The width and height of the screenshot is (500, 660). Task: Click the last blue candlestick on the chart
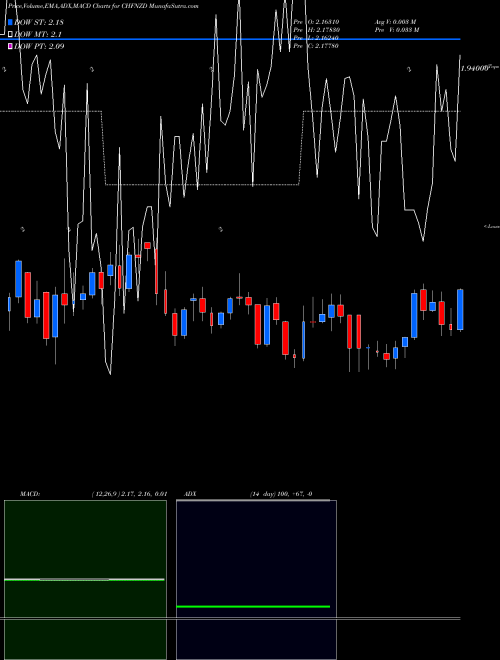pyautogui.click(x=460, y=309)
